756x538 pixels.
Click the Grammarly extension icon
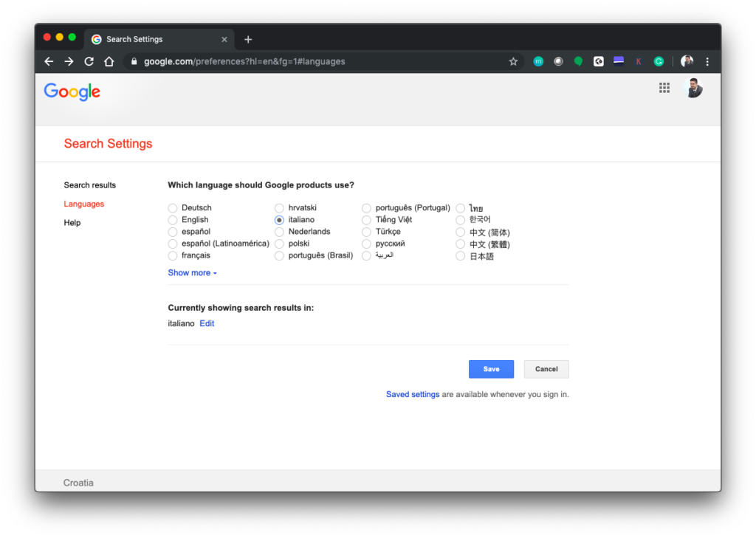coord(659,62)
